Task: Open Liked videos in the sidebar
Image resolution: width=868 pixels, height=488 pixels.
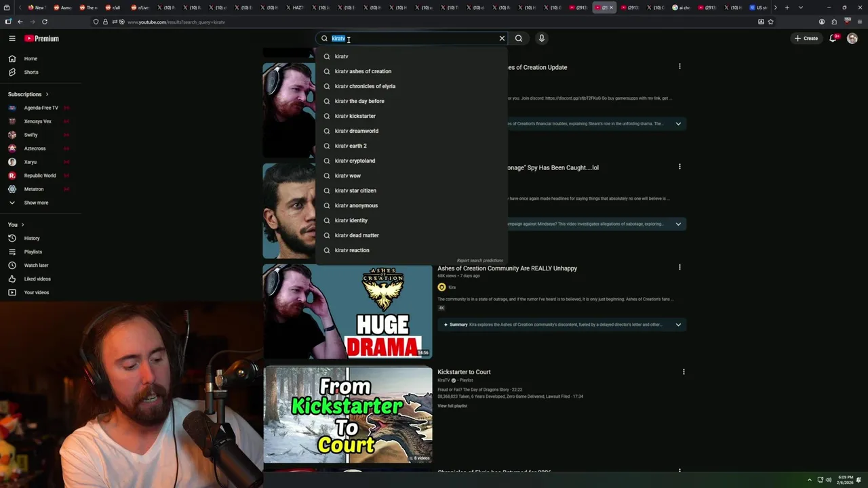Action: click(x=41, y=279)
